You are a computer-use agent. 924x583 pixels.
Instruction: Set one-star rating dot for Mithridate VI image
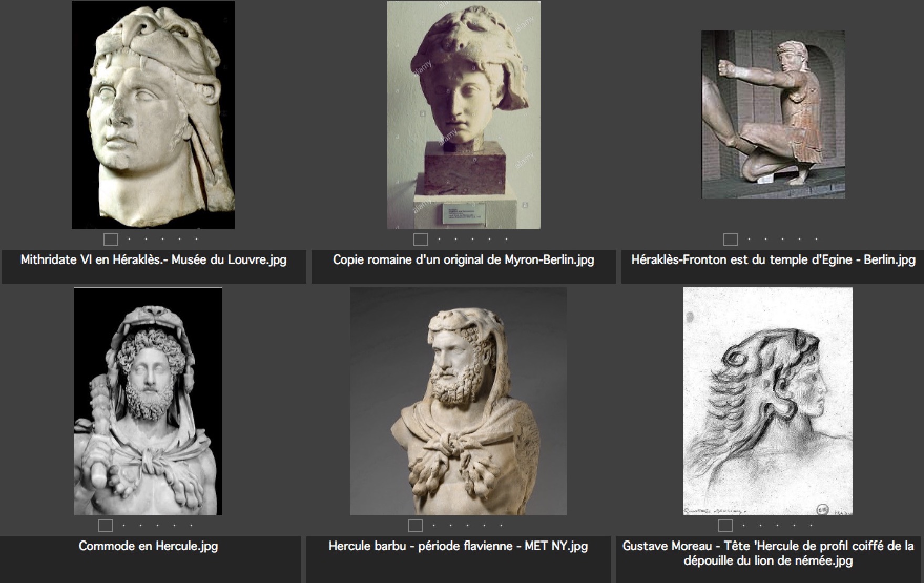[129, 239]
